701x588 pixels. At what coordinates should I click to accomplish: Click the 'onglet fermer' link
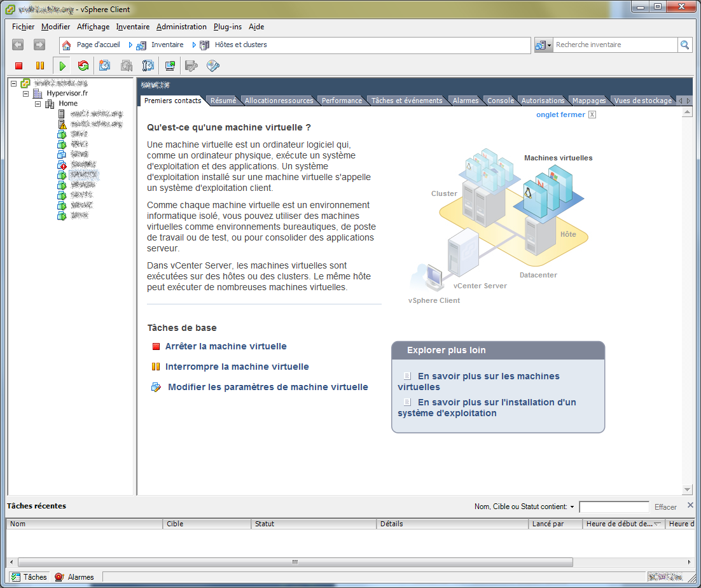click(x=560, y=115)
